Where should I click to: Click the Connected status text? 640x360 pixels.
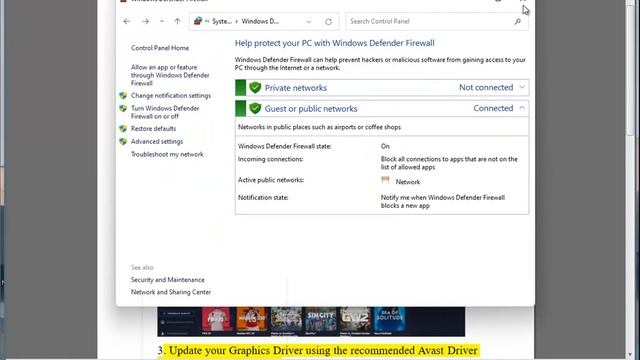click(x=493, y=108)
